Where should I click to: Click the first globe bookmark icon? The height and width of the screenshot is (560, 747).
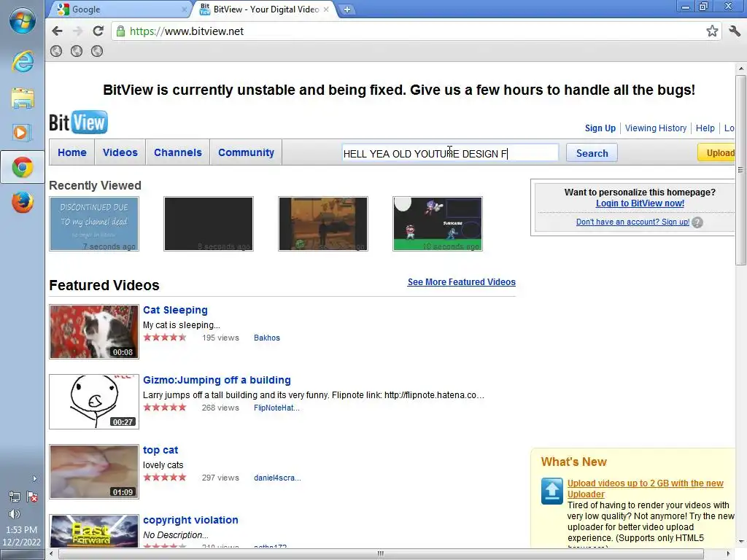56,51
